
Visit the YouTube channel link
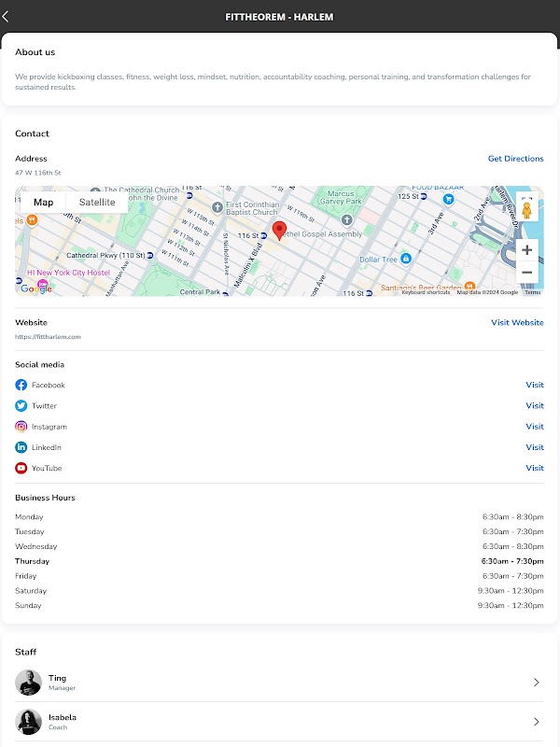pos(535,469)
